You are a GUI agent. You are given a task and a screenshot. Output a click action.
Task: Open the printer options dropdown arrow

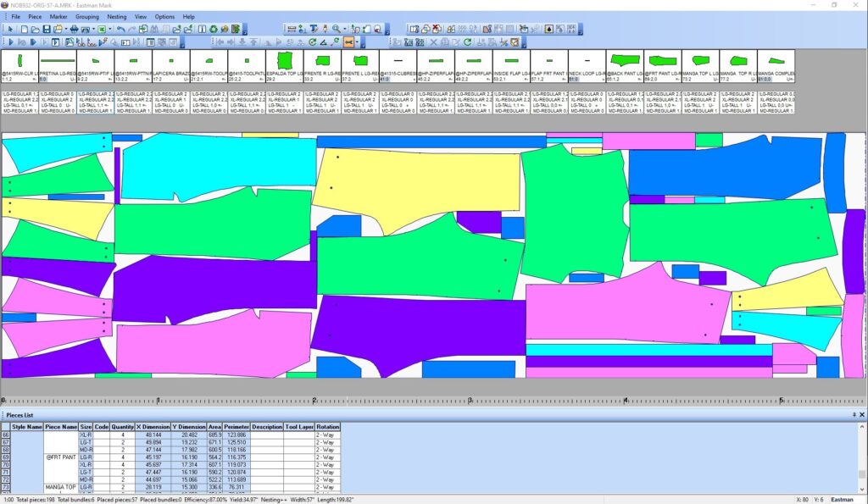92,30
